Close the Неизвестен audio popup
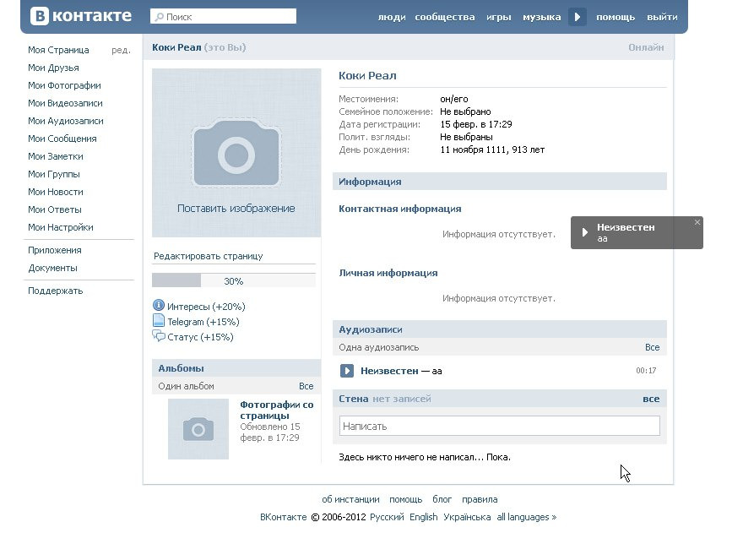The width and height of the screenshot is (743, 560). [x=697, y=222]
